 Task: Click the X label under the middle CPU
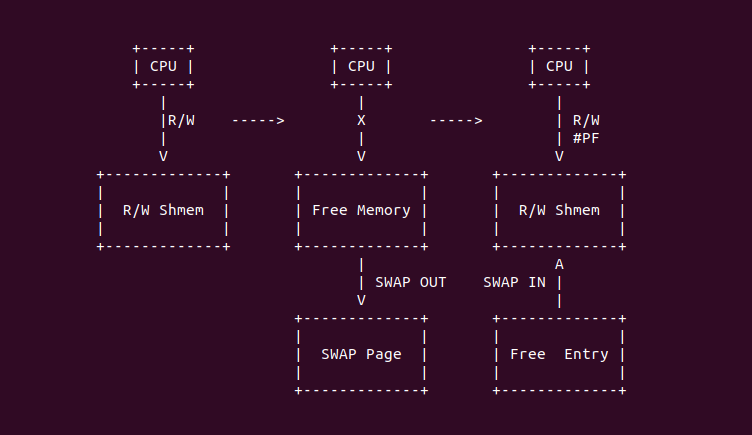click(x=361, y=120)
